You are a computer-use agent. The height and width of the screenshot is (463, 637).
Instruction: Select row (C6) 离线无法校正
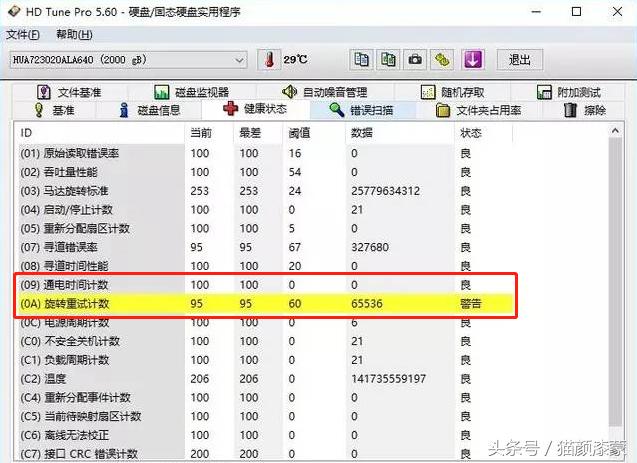click(x=264, y=435)
